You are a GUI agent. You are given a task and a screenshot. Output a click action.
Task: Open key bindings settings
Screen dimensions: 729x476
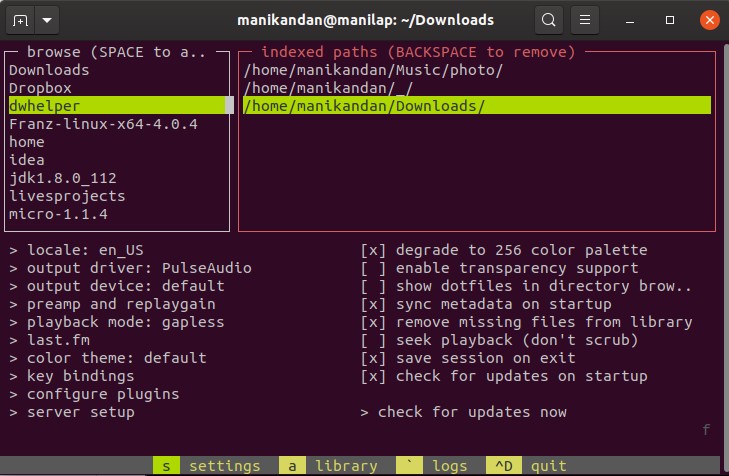[72, 377]
